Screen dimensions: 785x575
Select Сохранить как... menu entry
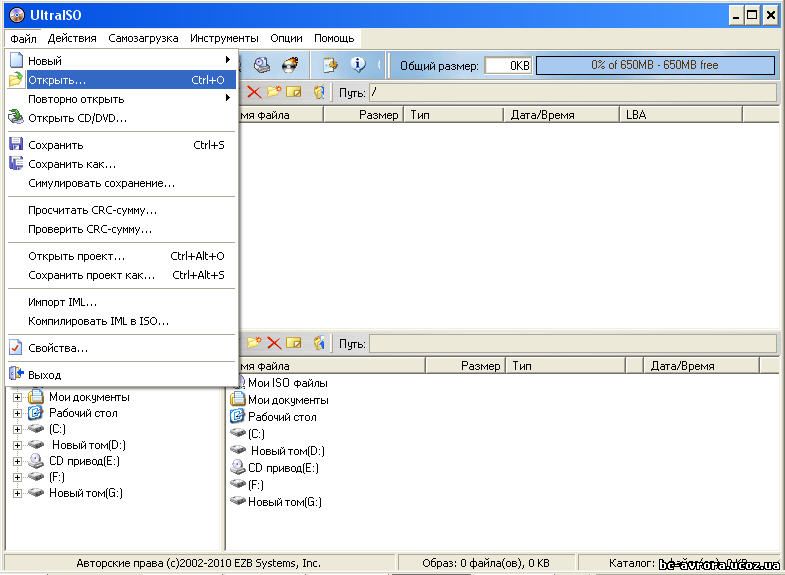pyautogui.click(x=72, y=164)
